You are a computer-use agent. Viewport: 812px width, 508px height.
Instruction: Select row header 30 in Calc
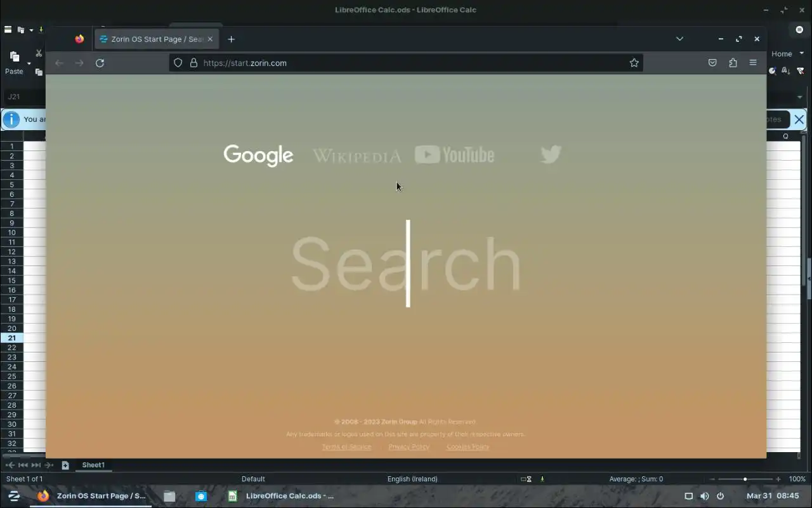point(11,424)
